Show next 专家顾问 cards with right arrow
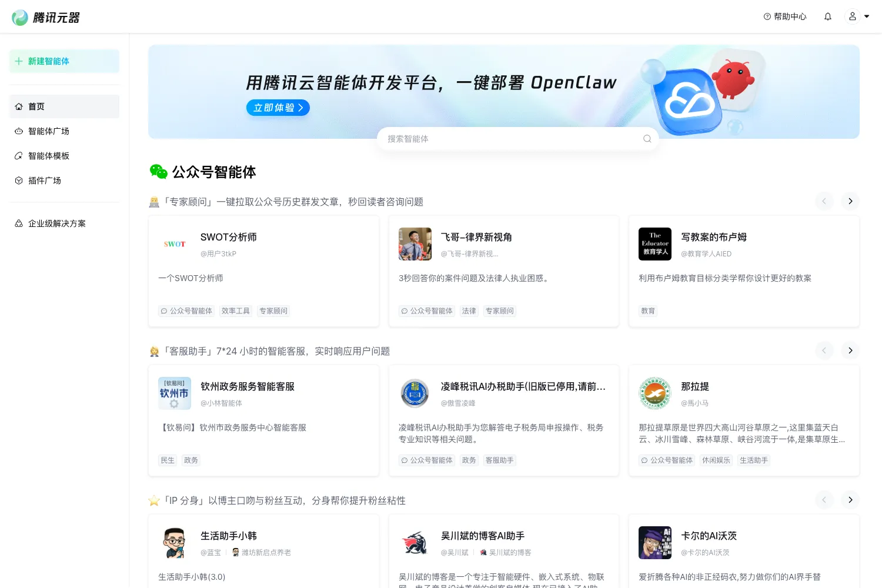Image resolution: width=882 pixels, height=588 pixels. coord(850,201)
